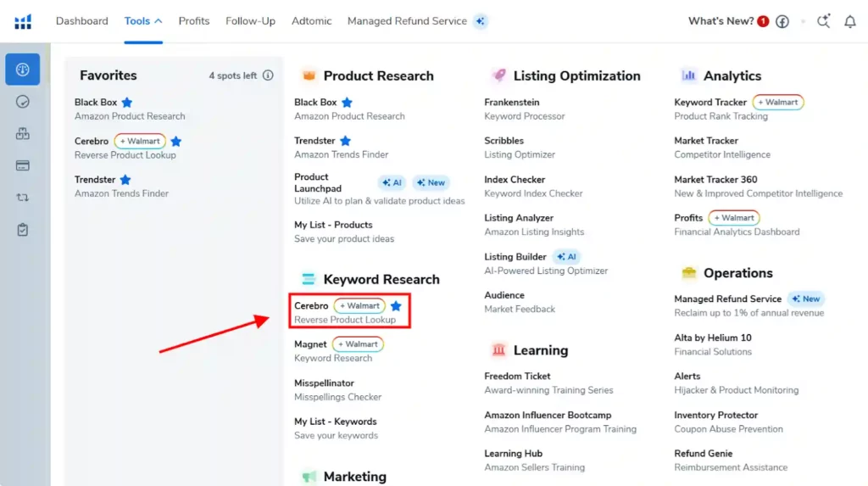Open the boxes inventory icon in sidebar
This screenshot has height=486, width=868.
[23, 133]
